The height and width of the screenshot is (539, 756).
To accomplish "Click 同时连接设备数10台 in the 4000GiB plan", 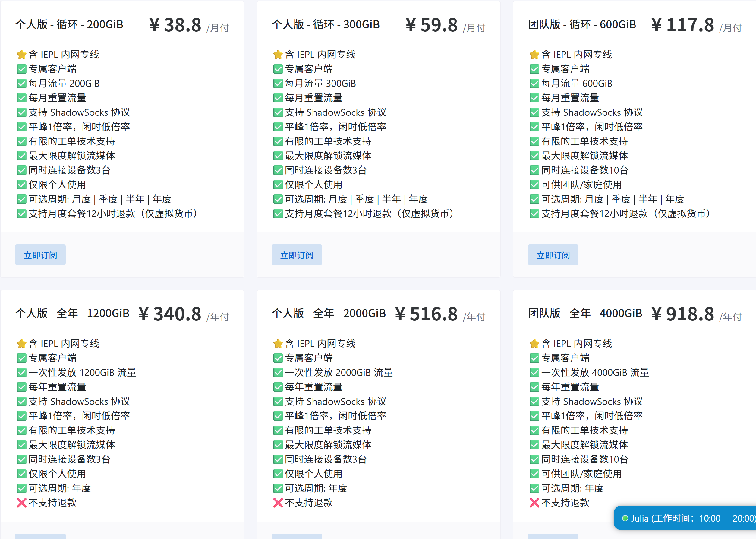I will coord(585,459).
